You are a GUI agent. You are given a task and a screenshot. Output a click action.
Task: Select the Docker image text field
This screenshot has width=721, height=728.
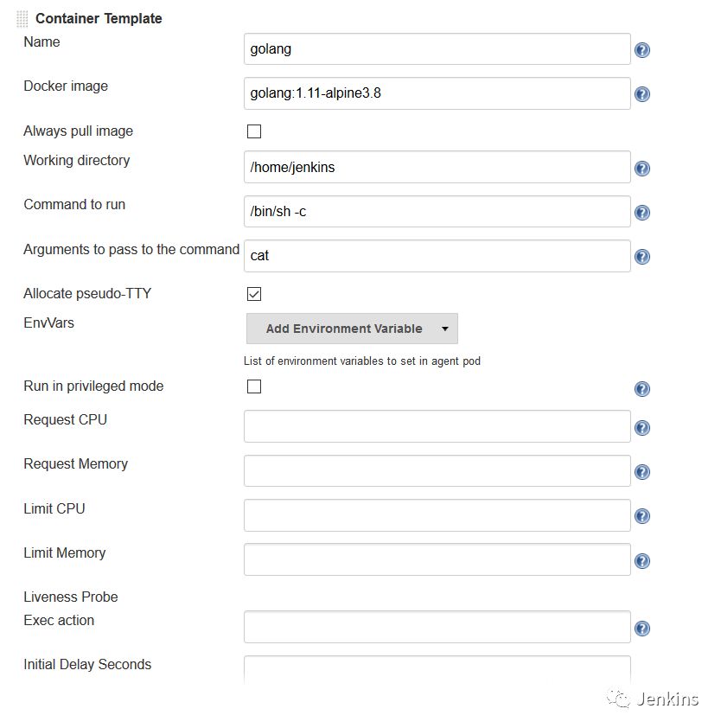click(x=436, y=93)
